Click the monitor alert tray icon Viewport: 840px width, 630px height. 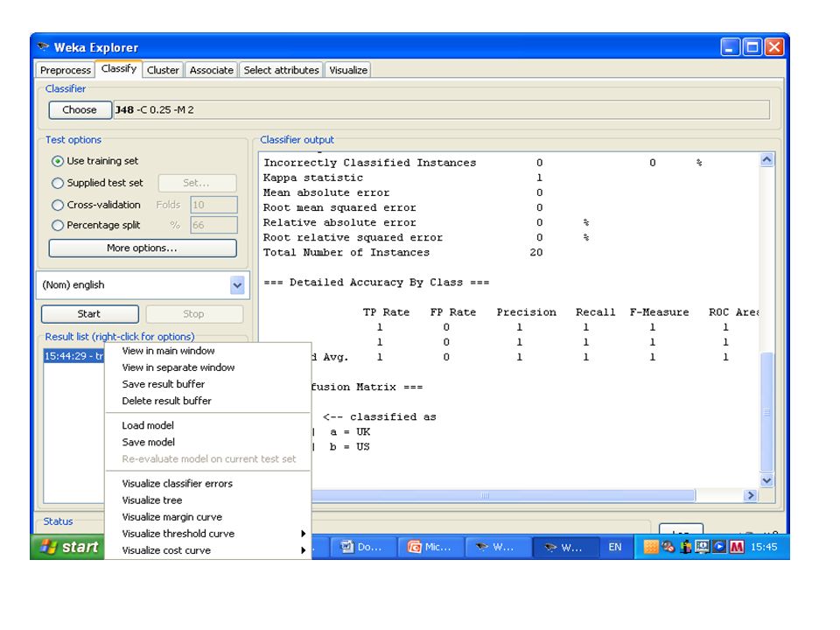702,547
